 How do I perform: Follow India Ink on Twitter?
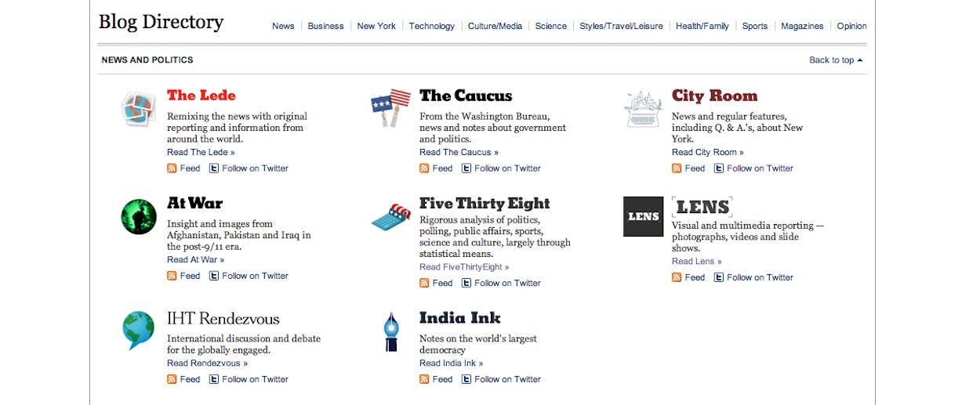pos(506,379)
